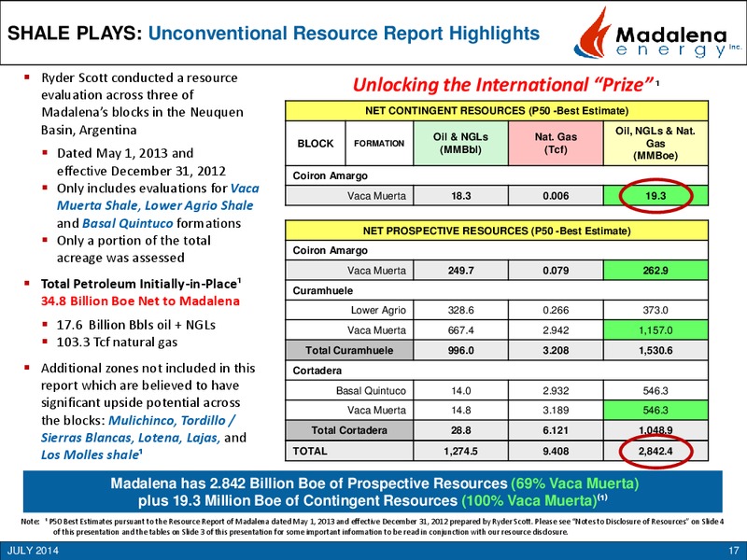Select '34.8 Billion Boe Net to Madalena' text
This screenshot has width=747, height=560.
[140, 301]
